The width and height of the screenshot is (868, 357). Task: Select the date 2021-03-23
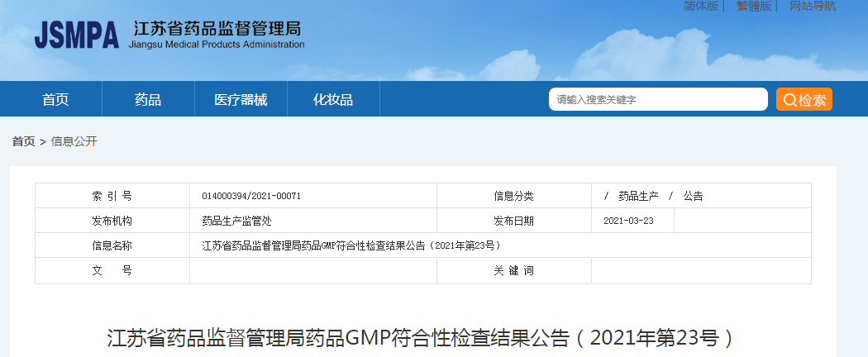(x=628, y=221)
